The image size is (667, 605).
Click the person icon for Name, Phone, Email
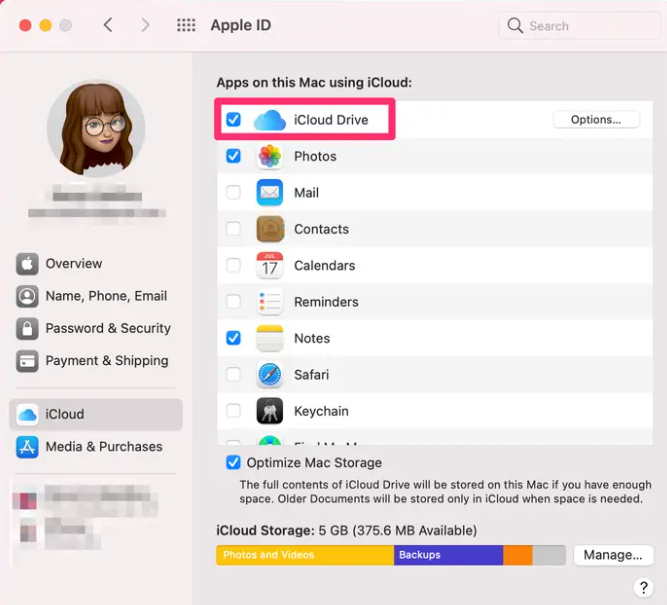pyautogui.click(x=27, y=296)
